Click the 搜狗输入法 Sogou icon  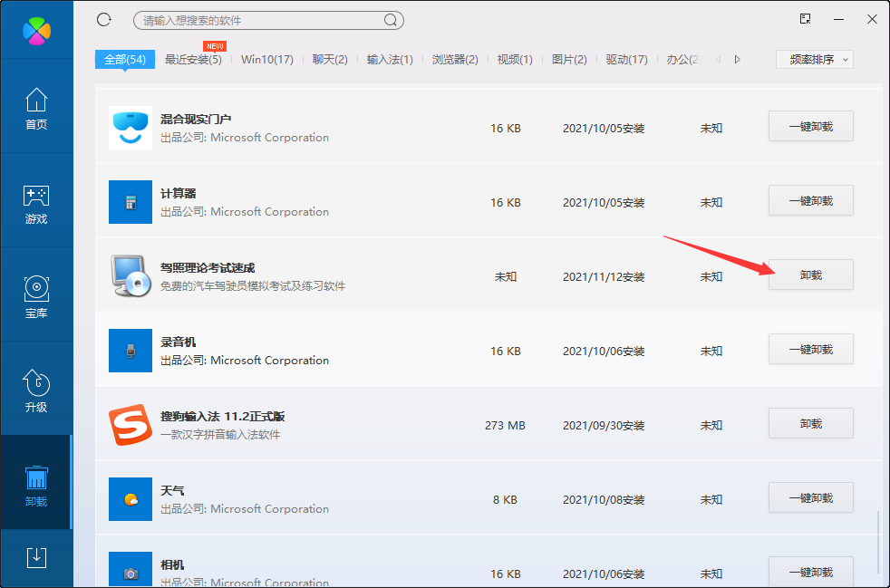131,425
